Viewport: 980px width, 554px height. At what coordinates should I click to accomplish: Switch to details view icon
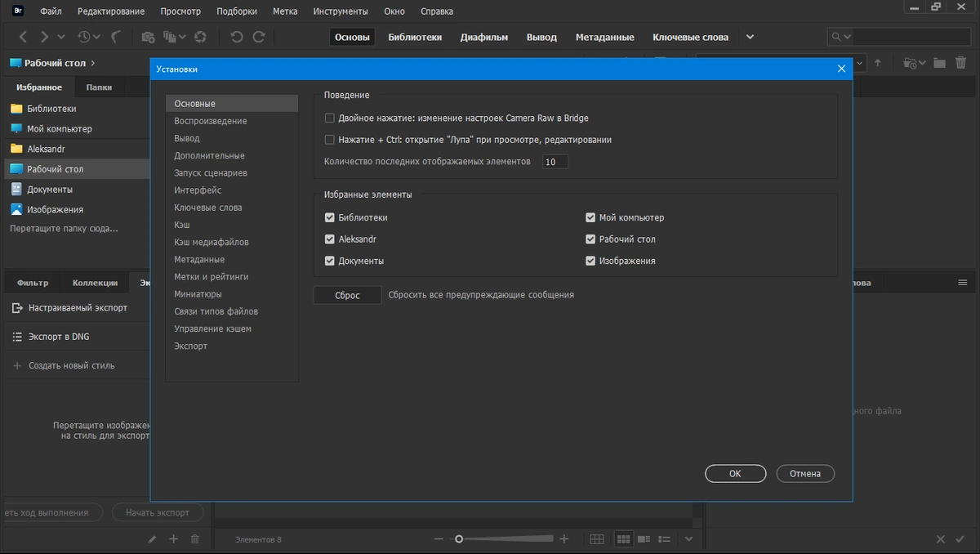point(644,539)
